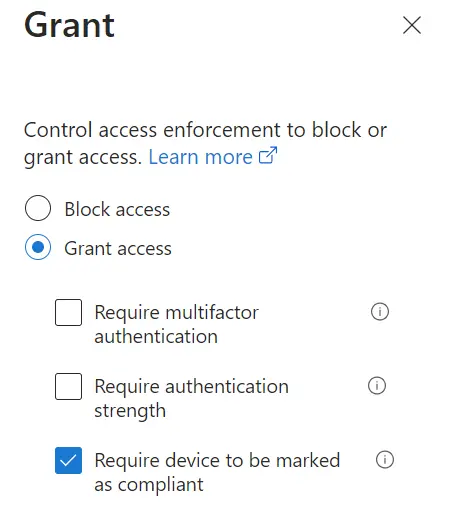Viewport: 452px width, 508px height.
Task: Close the Grant panel with X
Action: coord(412,25)
